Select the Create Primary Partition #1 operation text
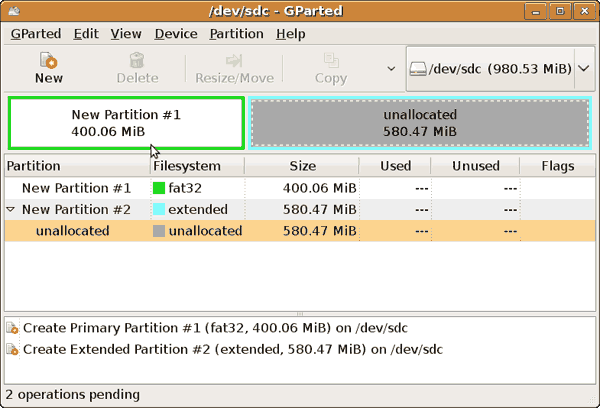600x408 pixels. pyautogui.click(x=215, y=328)
